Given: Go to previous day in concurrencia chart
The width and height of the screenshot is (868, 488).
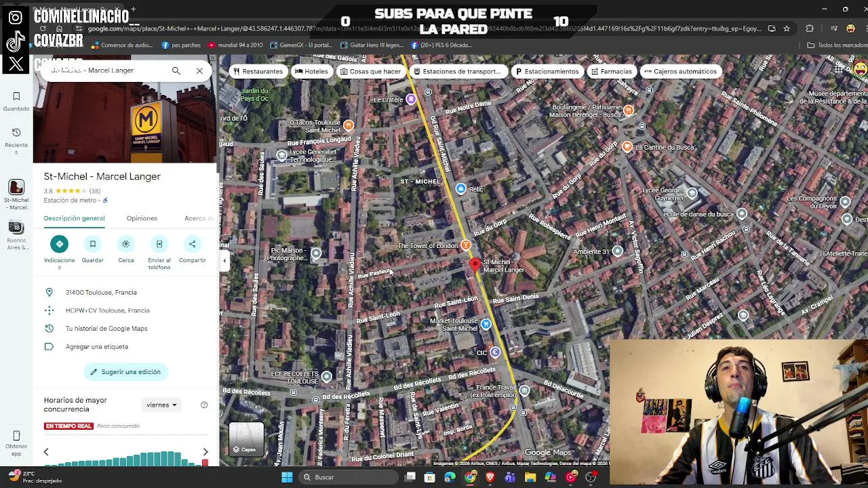Looking at the screenshot, I should (x=46, y=452).
